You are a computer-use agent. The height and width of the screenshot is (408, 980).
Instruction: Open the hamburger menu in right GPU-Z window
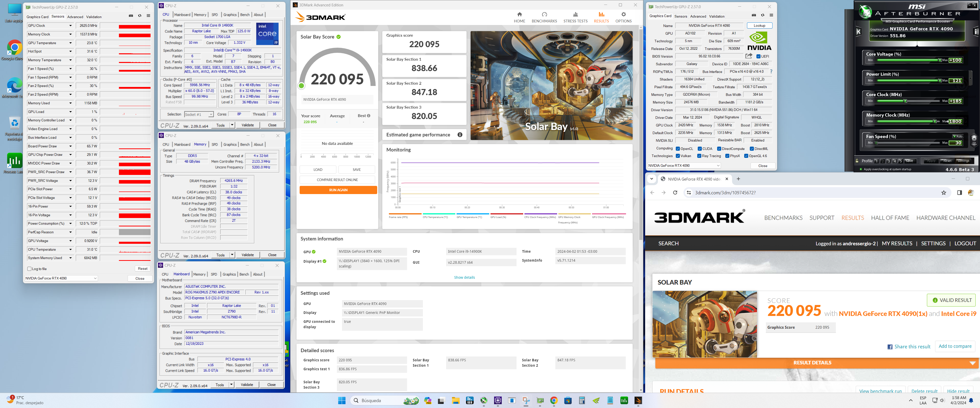tap(771, 15)
